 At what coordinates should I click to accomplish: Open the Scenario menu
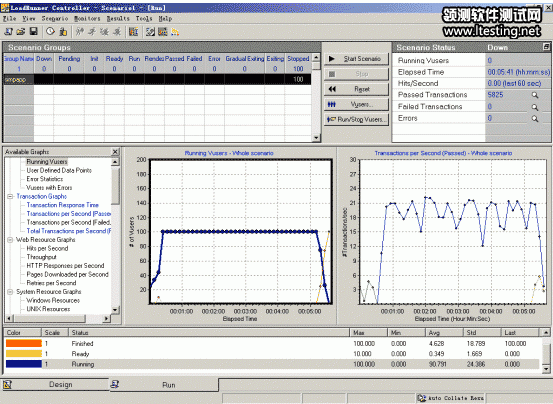[x=55, y=18]
